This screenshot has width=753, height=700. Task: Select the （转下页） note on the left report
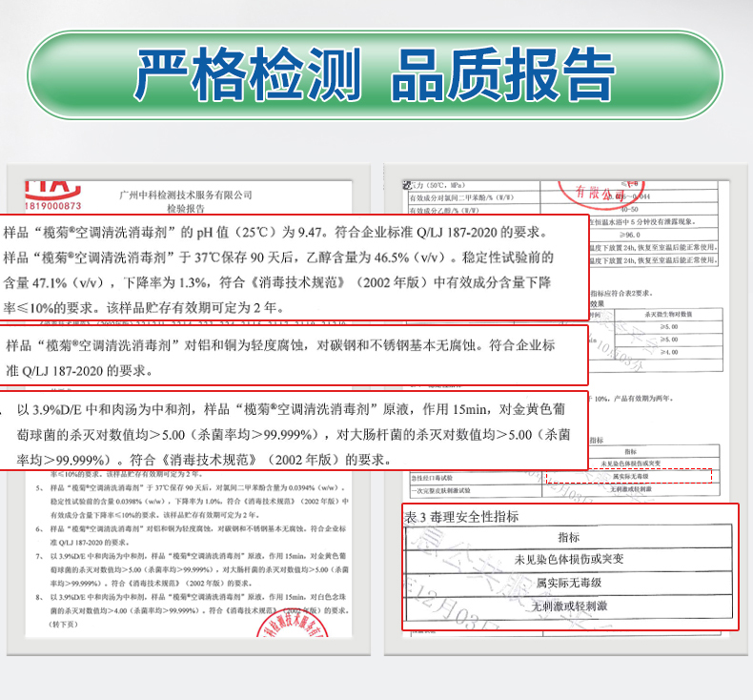pos(64,624)
